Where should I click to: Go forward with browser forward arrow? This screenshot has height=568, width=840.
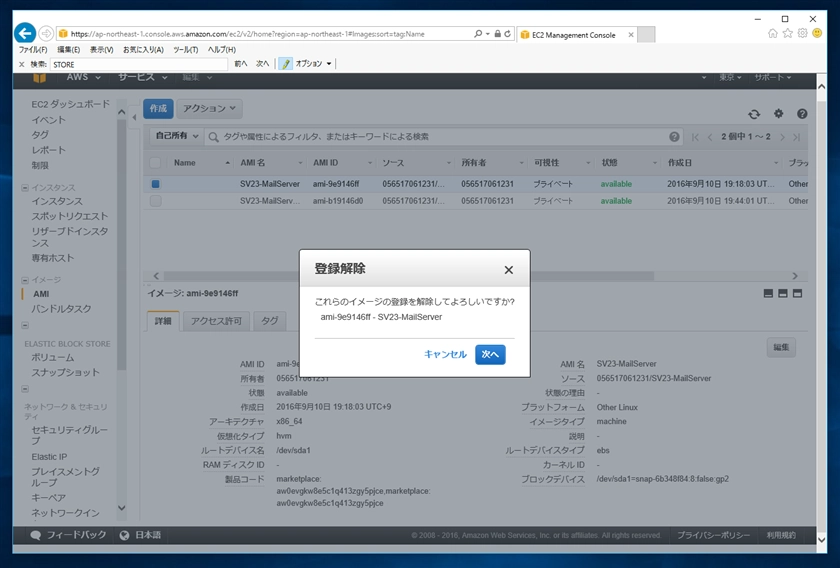[46, 33]
